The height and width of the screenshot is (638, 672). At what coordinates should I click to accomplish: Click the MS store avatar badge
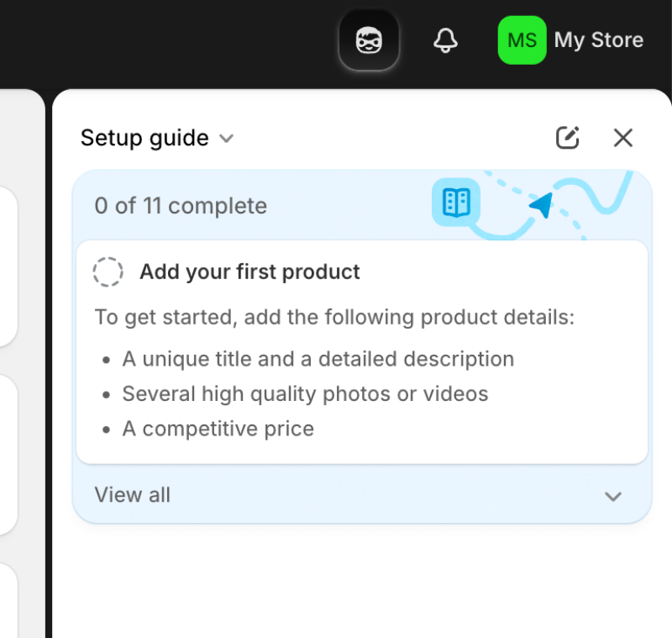pos(521,40)
